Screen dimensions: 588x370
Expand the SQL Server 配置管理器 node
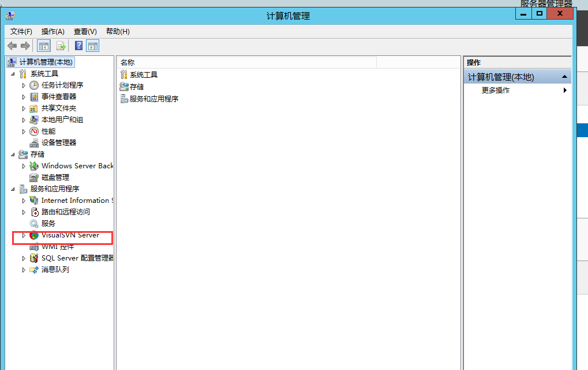tap(24, 258)
